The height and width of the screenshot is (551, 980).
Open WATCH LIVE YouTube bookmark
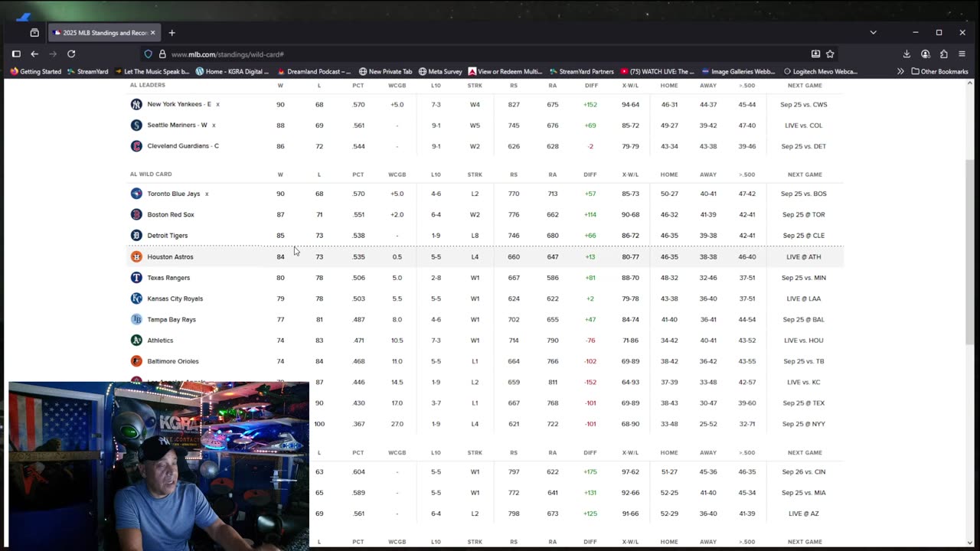[657, 72]
